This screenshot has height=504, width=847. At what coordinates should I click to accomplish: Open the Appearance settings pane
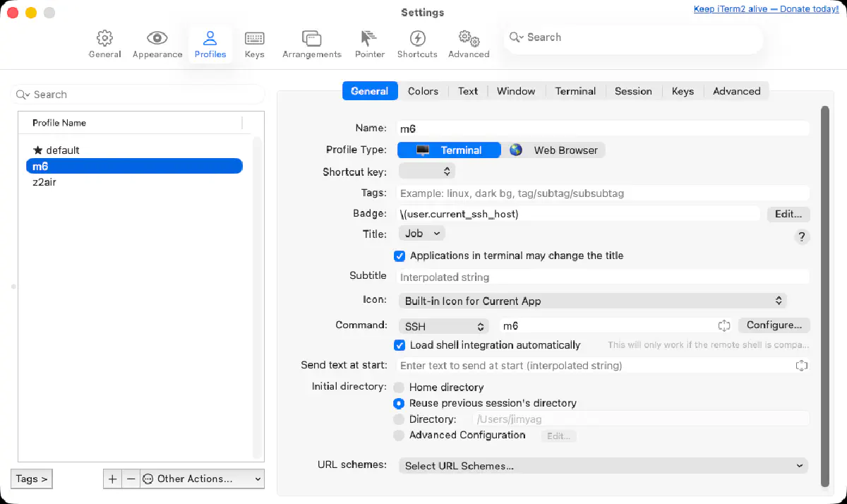[x=156, y=44]
